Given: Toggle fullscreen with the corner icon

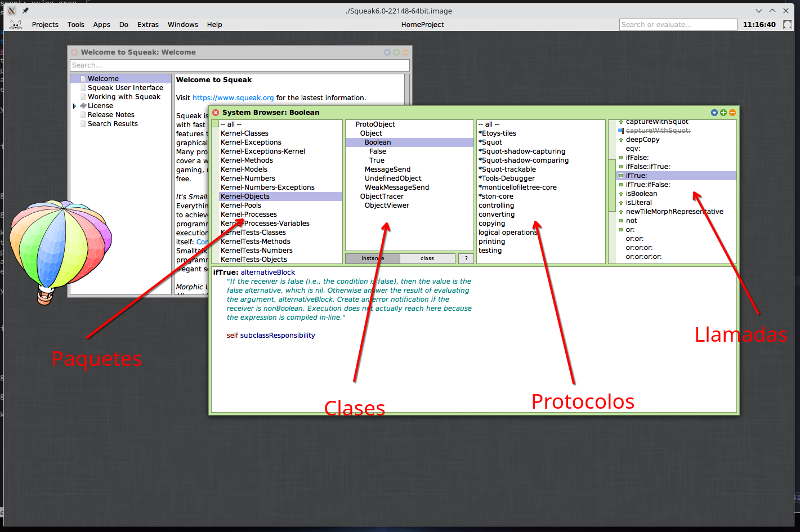Looking at the screenshot, I should 788,25.
